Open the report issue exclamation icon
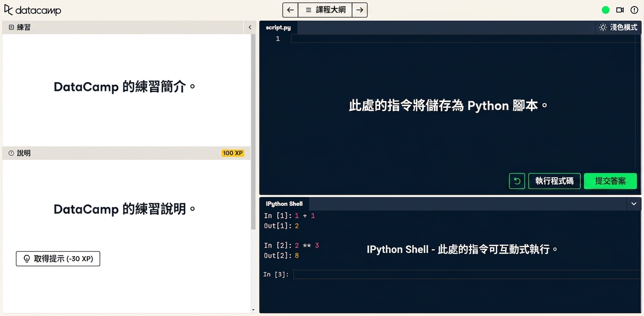This screenshot has width=644, height=316. [x=634, y=10]
